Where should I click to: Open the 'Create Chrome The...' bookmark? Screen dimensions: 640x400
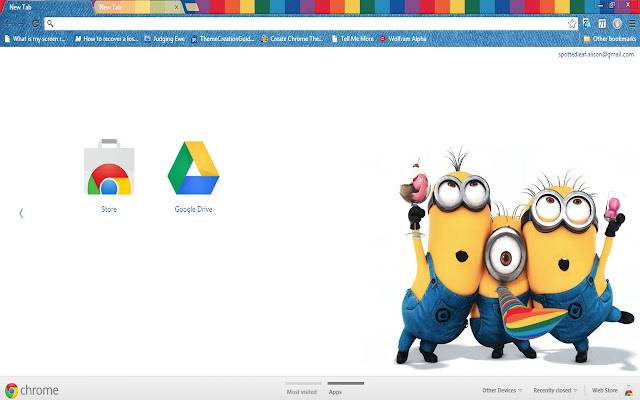[292, 39]
